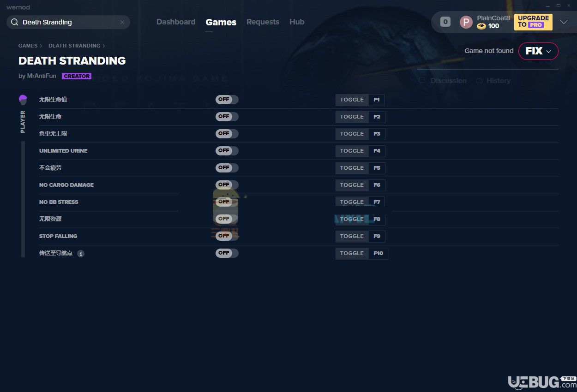
Task: Go to the Hub tab
Action: (297, 22)
